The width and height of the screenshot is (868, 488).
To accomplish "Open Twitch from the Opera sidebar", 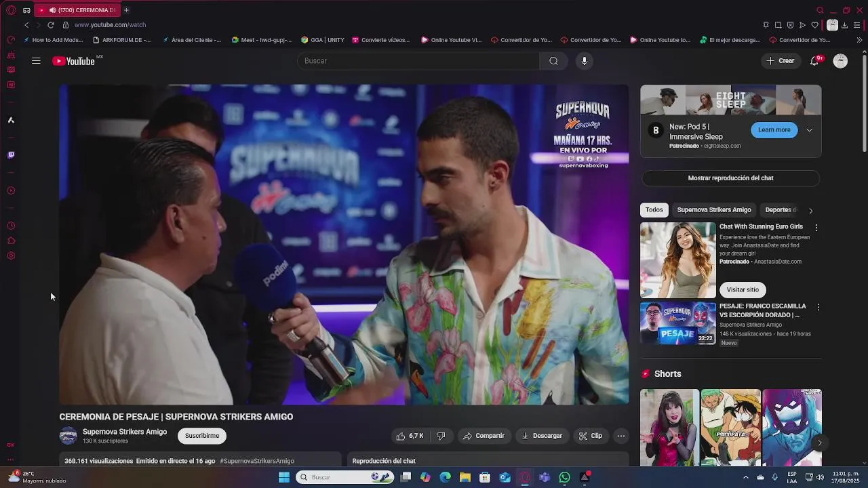I will (x=11, y=155).
